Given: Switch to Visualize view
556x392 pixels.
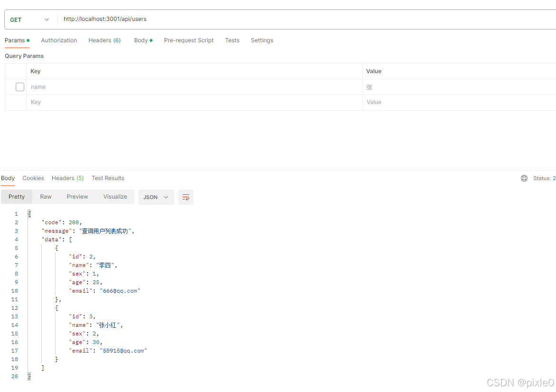Looking at the screenshot, I should [115, 197].
